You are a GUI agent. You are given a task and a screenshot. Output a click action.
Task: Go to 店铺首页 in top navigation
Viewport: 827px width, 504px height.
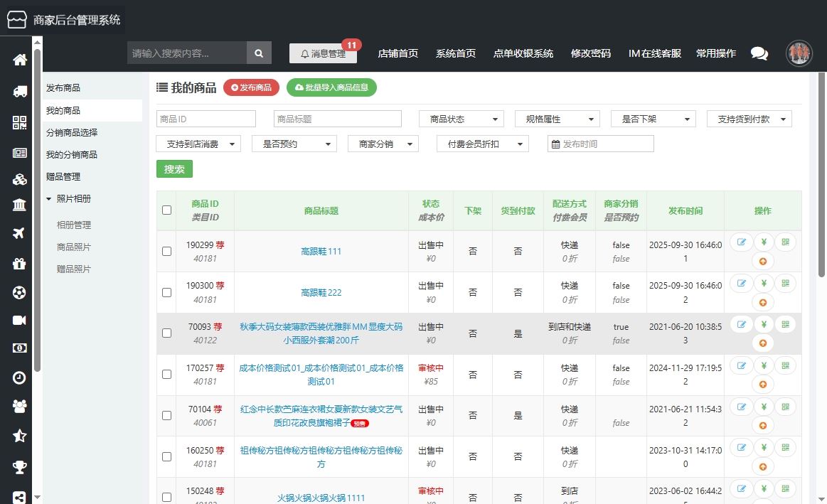click(x=398, y=53)
